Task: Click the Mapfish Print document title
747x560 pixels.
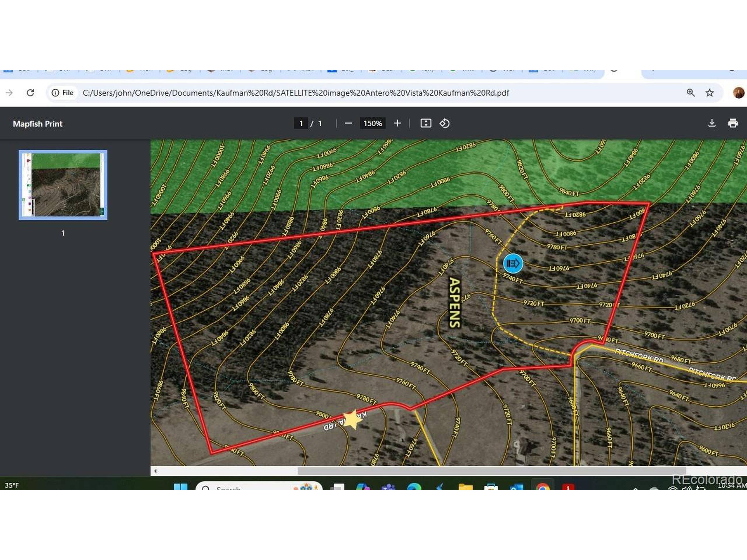Action: [x=37, y=124]
